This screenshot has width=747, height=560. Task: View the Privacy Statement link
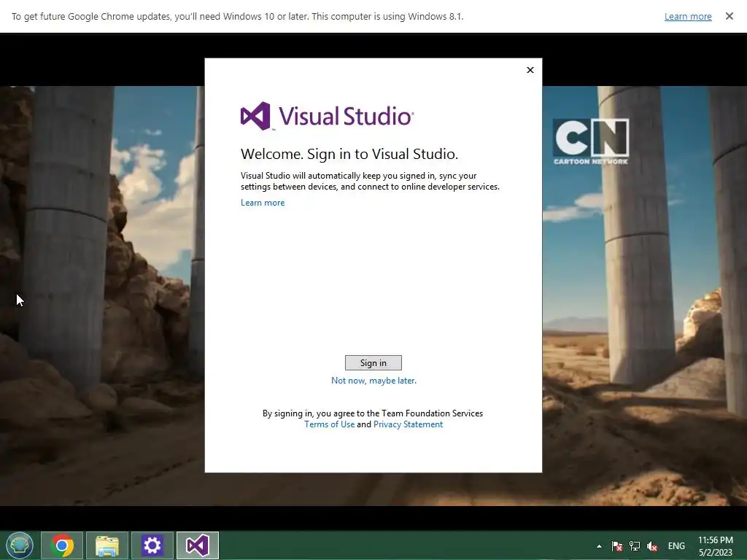408,424
